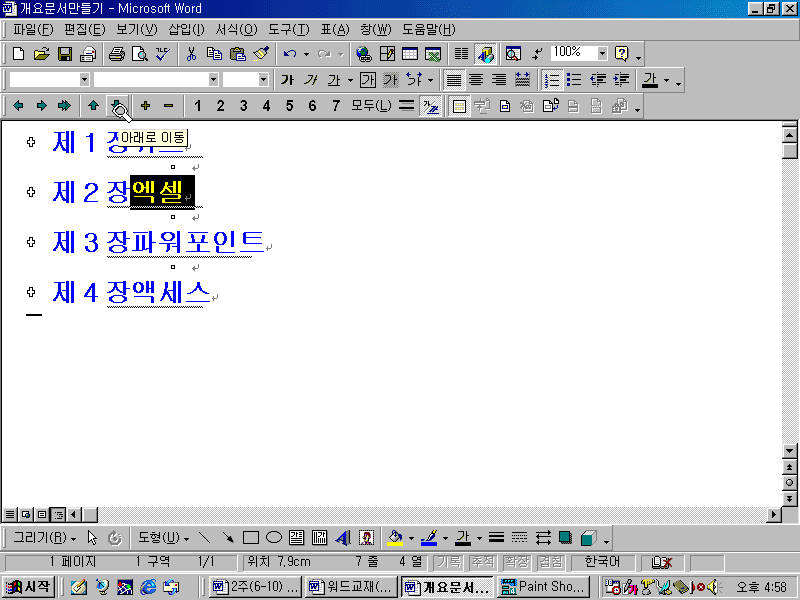Image resolution: width=800 pixels, height=600 pixels.
Task: Open the 삽입(I) menu
Action: click(187, 30)
